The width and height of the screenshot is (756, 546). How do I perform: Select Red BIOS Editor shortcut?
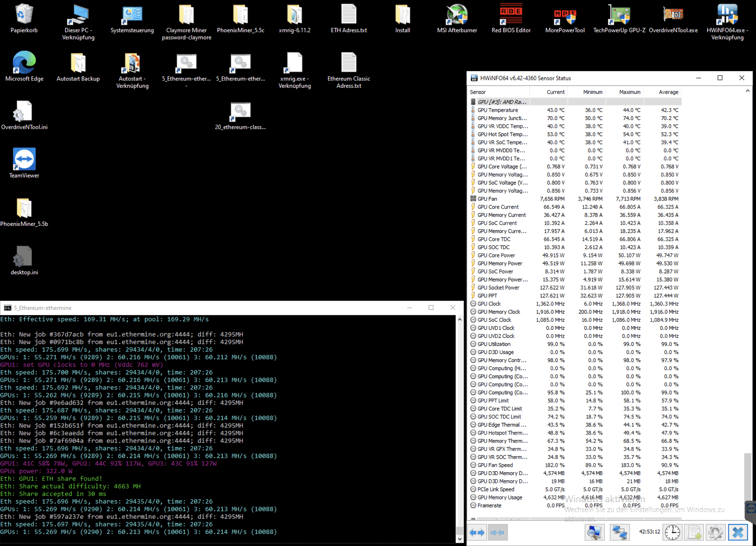coord(511,18)
